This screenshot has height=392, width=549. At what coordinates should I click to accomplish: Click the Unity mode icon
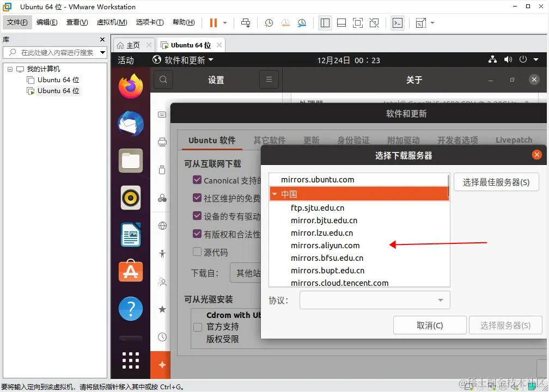pyautogui.click(x=374, y=23)
